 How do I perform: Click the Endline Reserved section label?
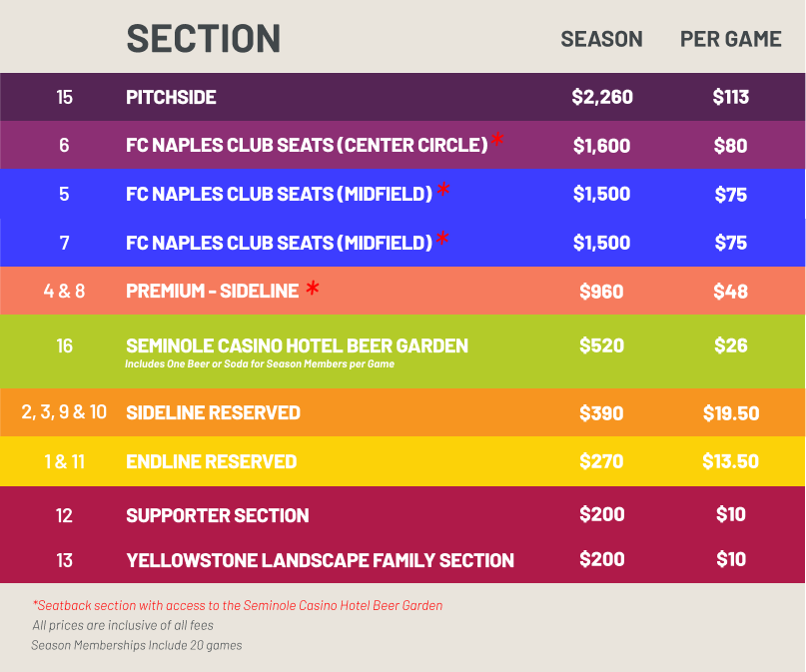pos(211,461)
